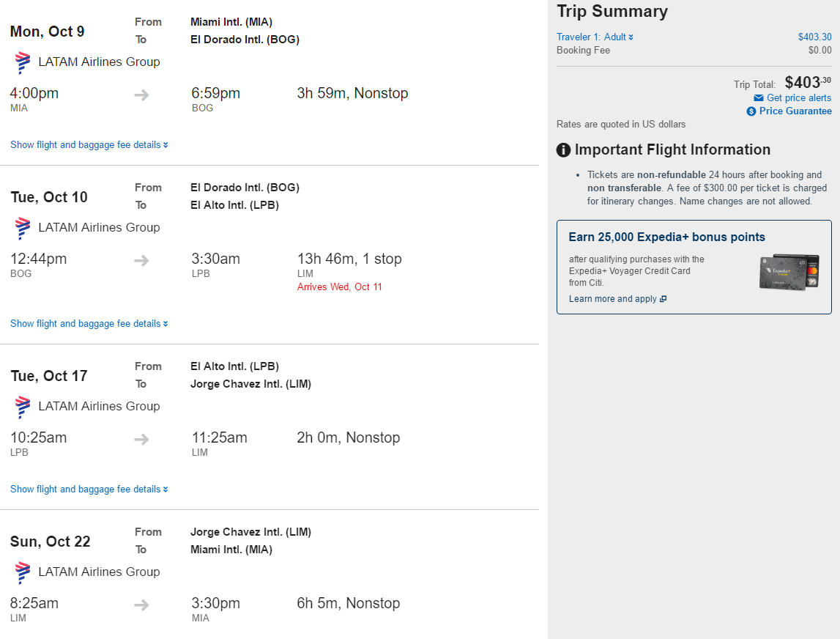The width and height of the screenshot is (840, 639).
Task: Click the dollar icon next to Price Guarantee
Action: [x=751, y=111]
